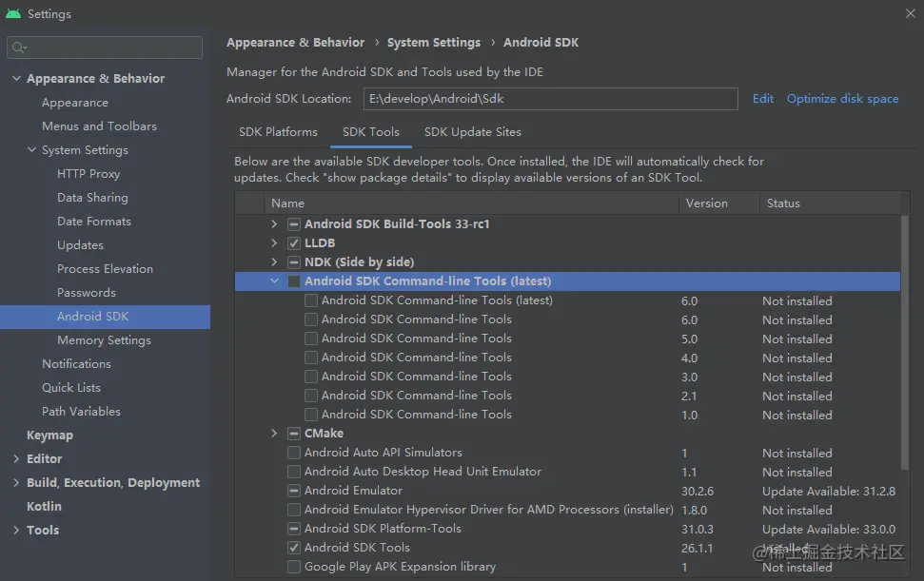This screenshot has height=581, width=924.
Task: Open Updates settings page
Action: pyautogui.click(x=80, y=245)
